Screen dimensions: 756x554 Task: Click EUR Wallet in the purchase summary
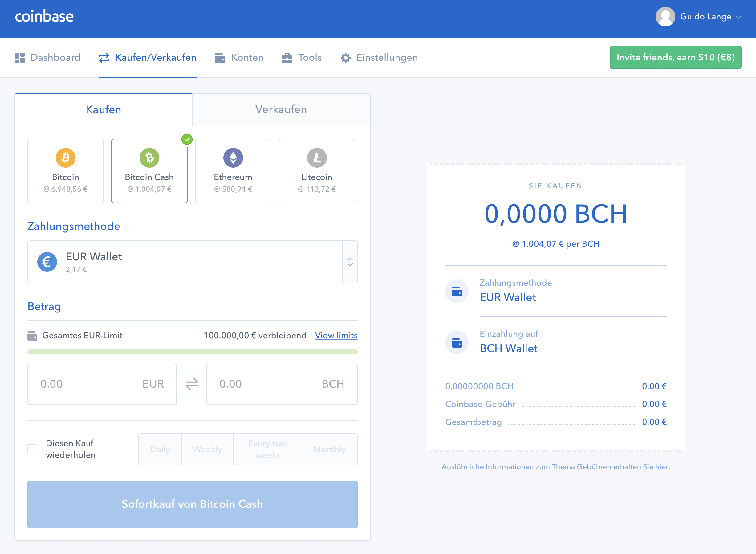pos(508,297)
